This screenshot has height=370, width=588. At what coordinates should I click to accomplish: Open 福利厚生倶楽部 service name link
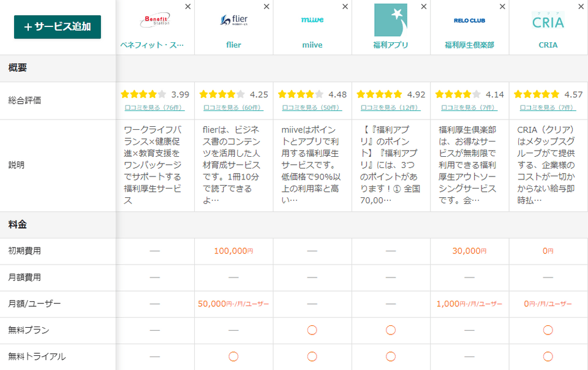[x=469, y=45]
